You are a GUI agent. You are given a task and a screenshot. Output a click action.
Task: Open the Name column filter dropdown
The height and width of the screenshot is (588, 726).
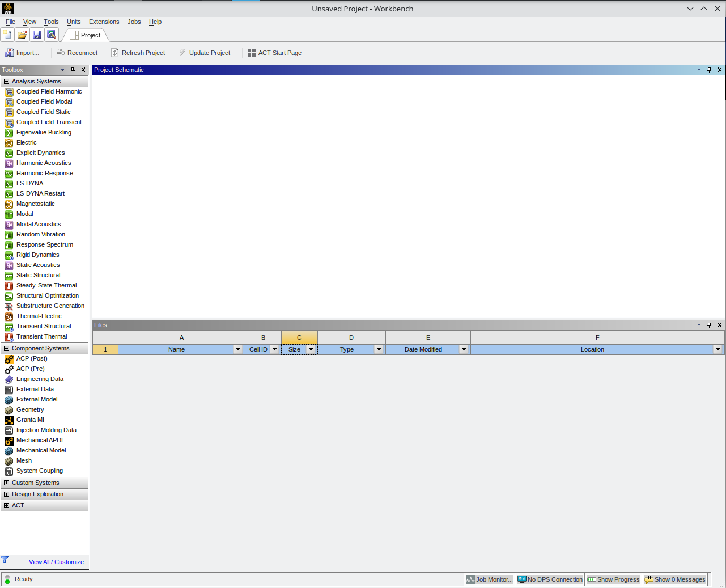(238, 350)
